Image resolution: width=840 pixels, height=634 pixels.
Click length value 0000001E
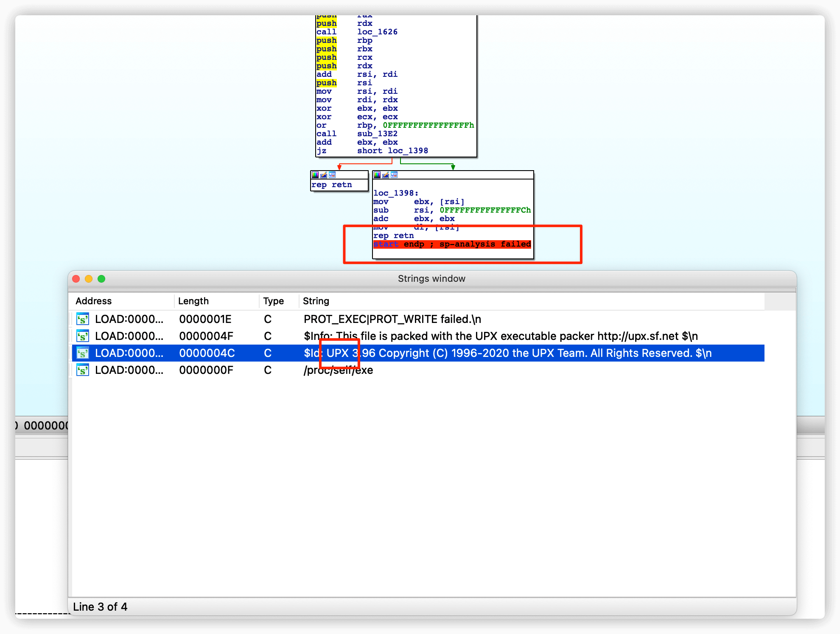205,319
